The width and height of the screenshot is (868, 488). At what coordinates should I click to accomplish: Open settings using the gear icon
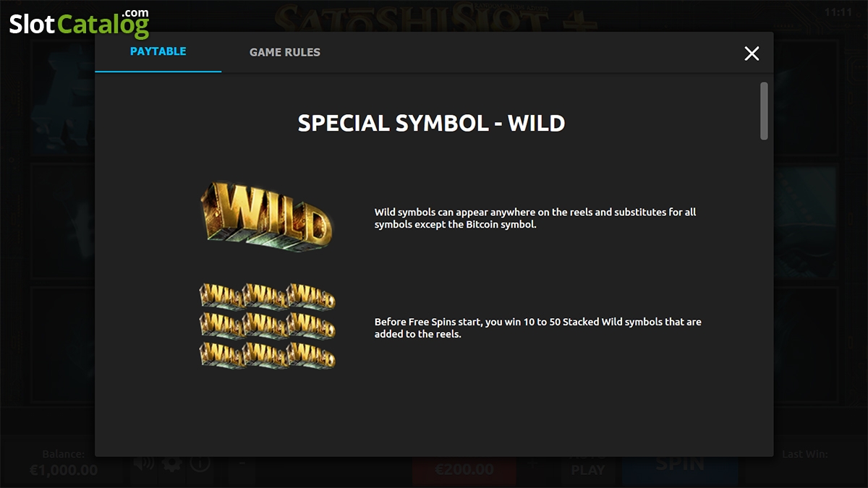click(172, 465)
